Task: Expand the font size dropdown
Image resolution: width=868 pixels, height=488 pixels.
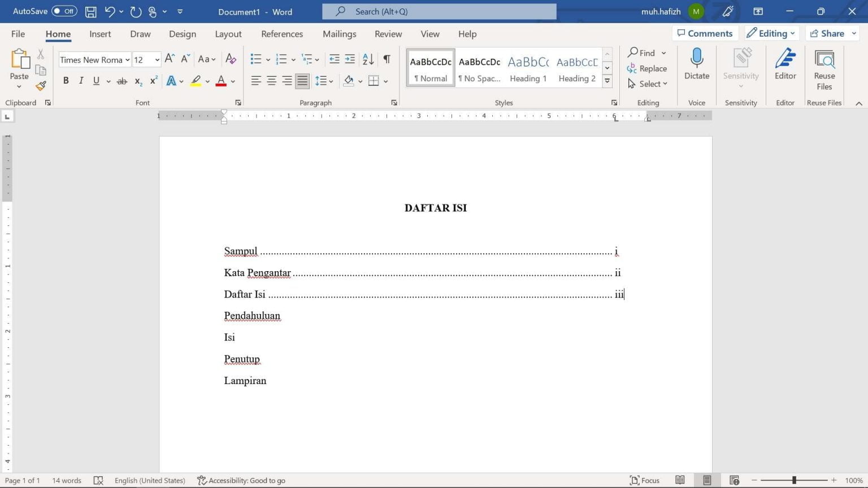Action: tap(156, 59)
